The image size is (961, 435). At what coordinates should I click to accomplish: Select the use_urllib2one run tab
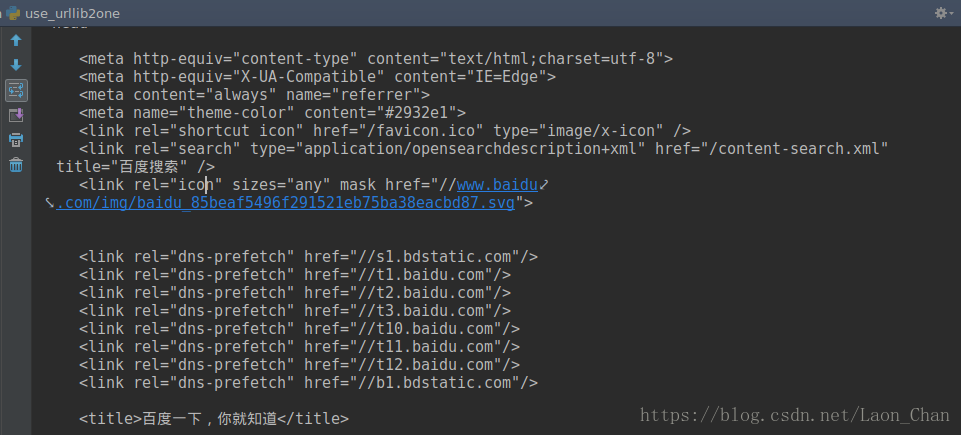click(63, 13)
